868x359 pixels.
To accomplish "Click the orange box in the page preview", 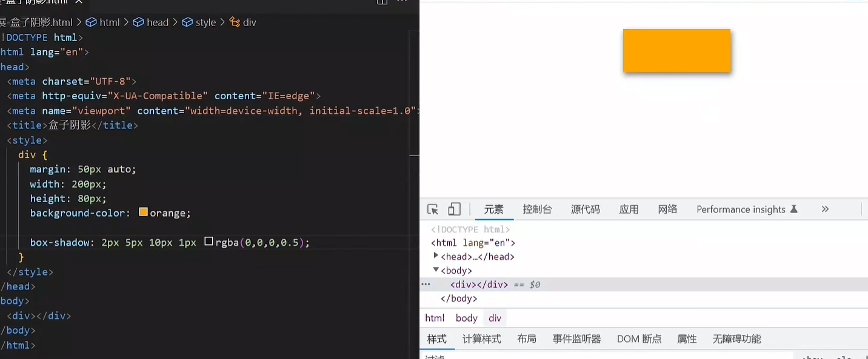I will [676, 51].
